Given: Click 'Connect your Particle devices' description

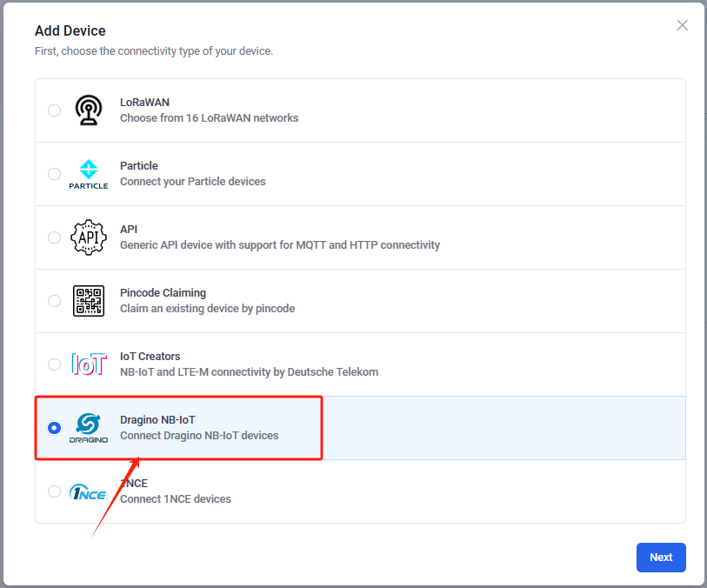Looking at the screenshot, I should tap(192, 182).
